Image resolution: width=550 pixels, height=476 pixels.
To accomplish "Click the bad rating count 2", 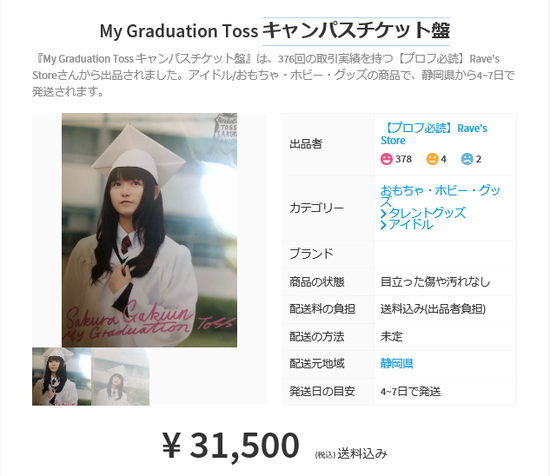I will [478, 159].
